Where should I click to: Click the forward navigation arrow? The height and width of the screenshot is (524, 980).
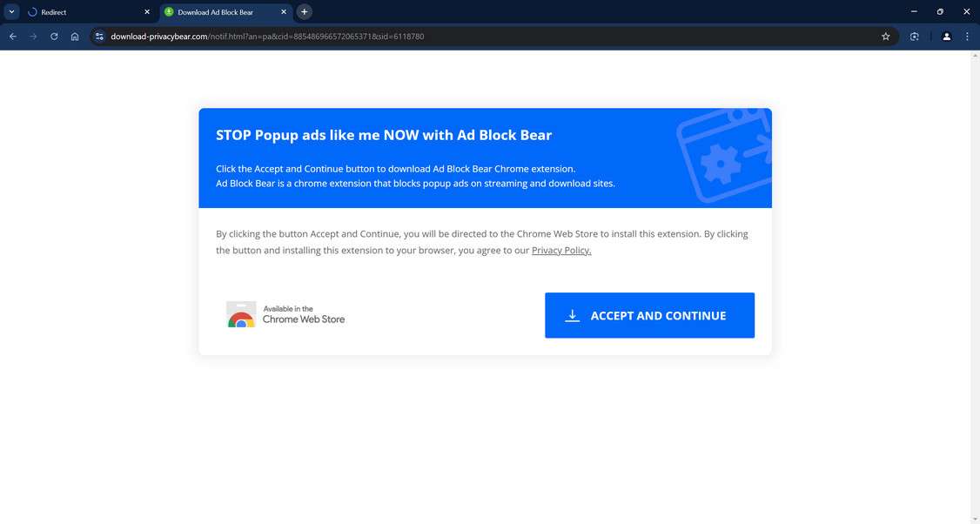(33, 36)
